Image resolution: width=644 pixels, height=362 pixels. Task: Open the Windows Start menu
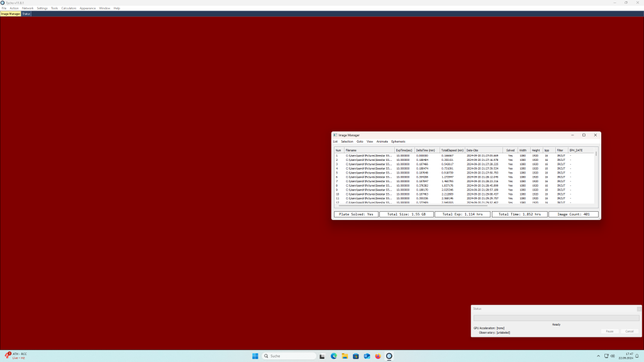255,356
